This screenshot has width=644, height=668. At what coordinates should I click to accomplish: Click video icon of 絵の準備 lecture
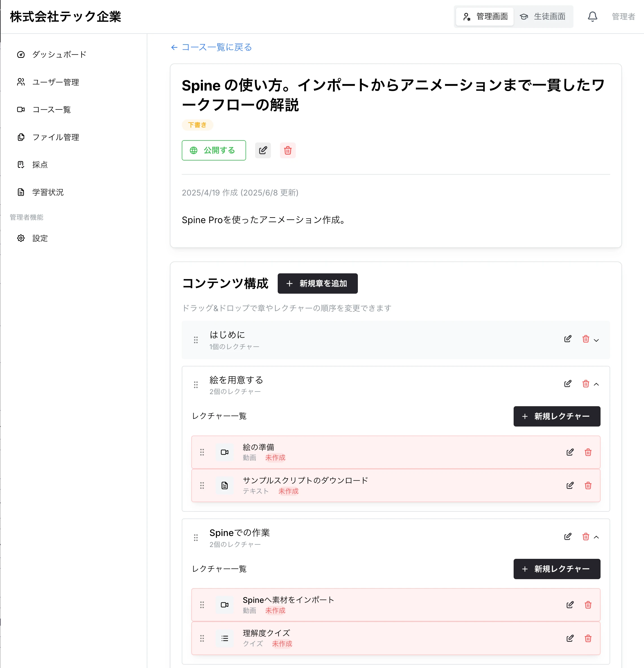(x=225, y=452)
